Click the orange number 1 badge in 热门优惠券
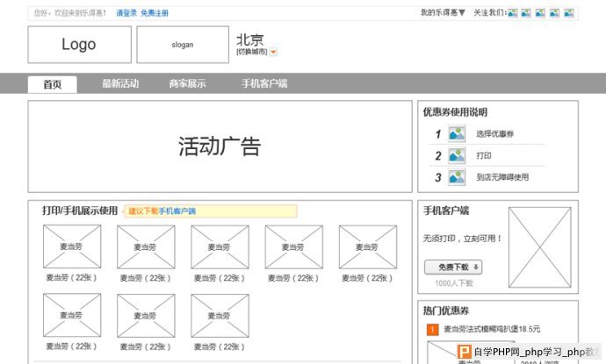The image size is (606, 364). pyautogui.click(x=432, y=330)
